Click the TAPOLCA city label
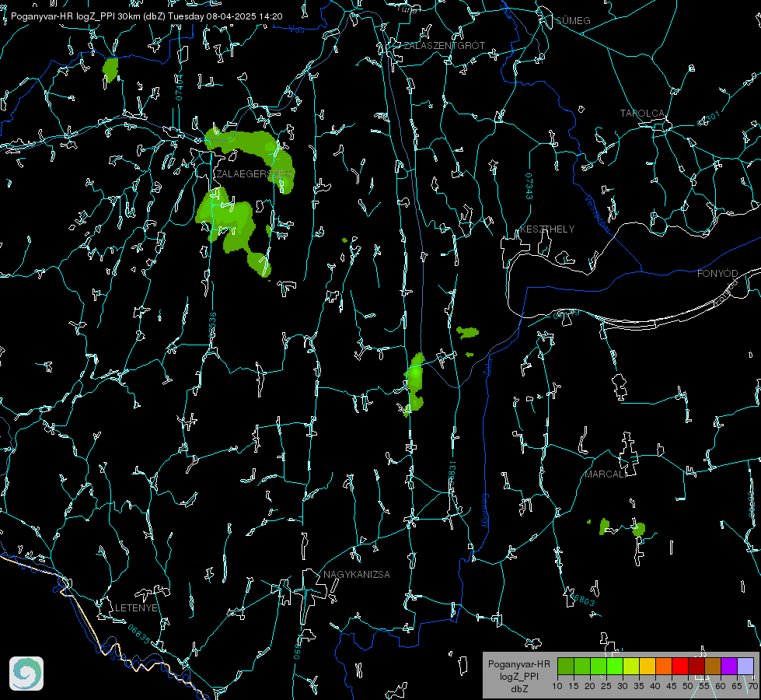761x700 pixels. (643, 114)
